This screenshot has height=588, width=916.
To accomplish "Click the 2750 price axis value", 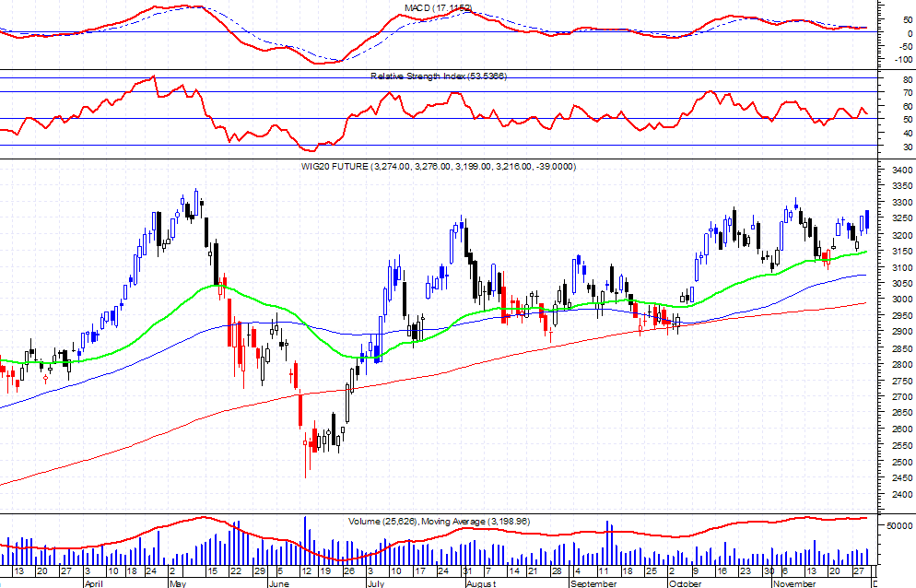I will point(902,381).
